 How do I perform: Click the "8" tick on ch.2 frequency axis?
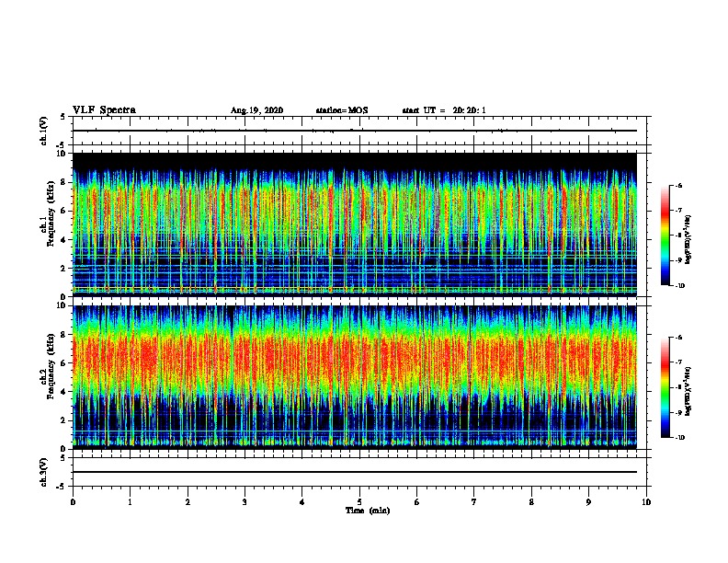[63, 335]
